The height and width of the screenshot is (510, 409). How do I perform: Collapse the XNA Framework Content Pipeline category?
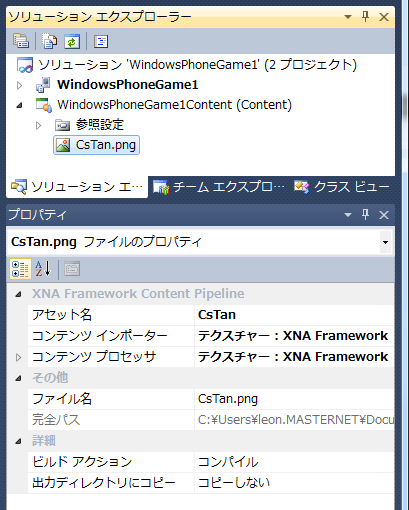(x=19, y=294)
